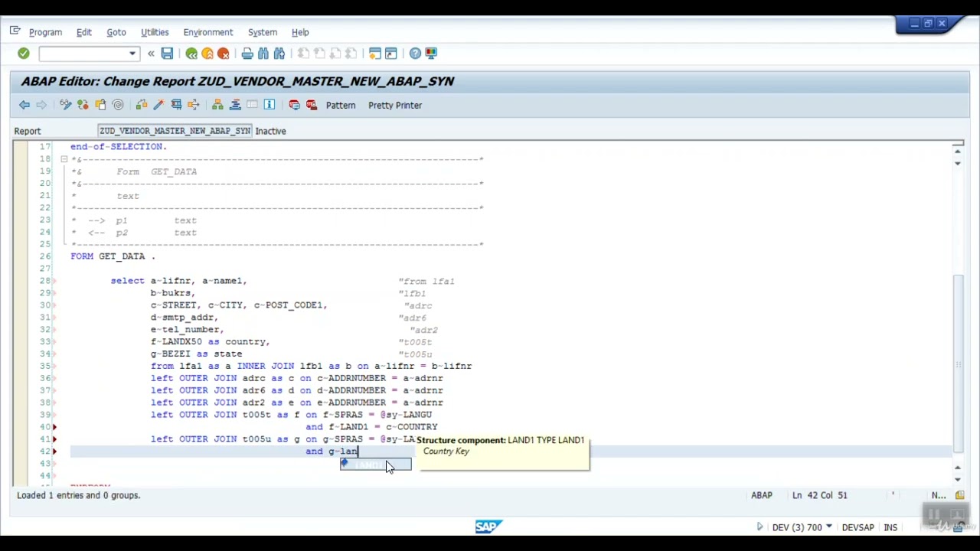Click the Save icon in standard toolbar

[x=167, y=54]
